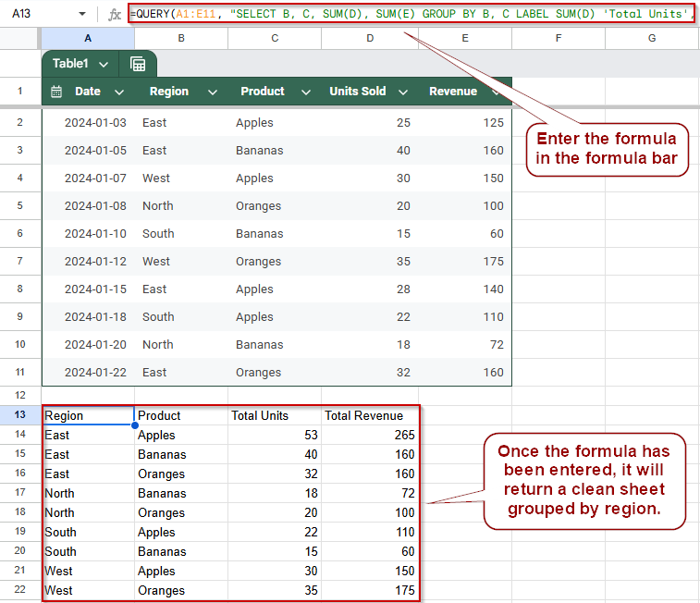Open the Units Sold column dropdown
The height and width of the screenshot is (603, 700).
pos(403,92)
